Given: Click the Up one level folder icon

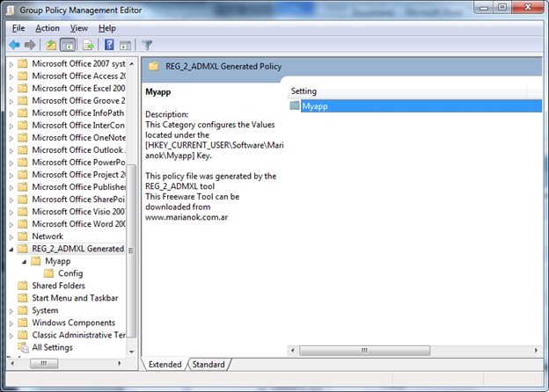Looking at the screenshot, I should coord(51,45).
